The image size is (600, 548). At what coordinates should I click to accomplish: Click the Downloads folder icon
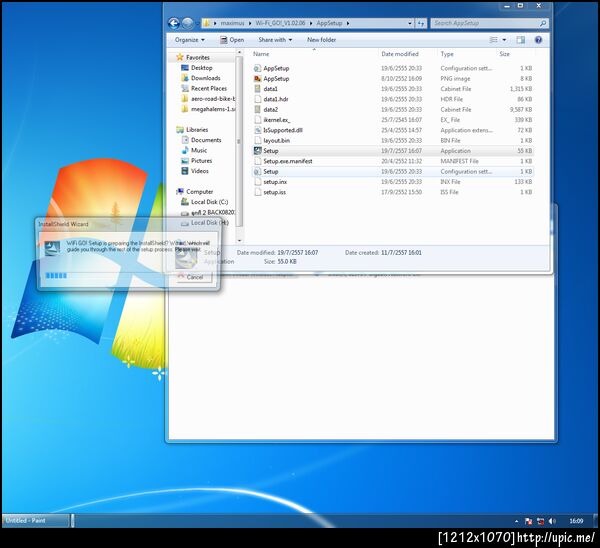185,78
